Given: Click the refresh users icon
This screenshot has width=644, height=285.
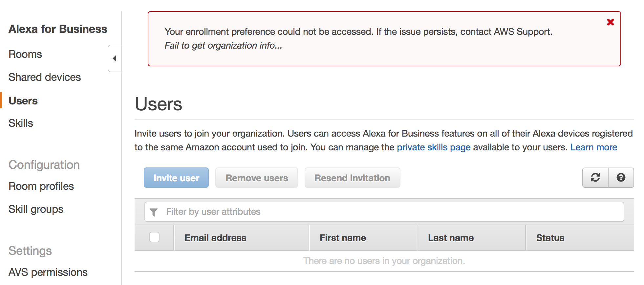Looking at the screenshot, I should 595,178.
